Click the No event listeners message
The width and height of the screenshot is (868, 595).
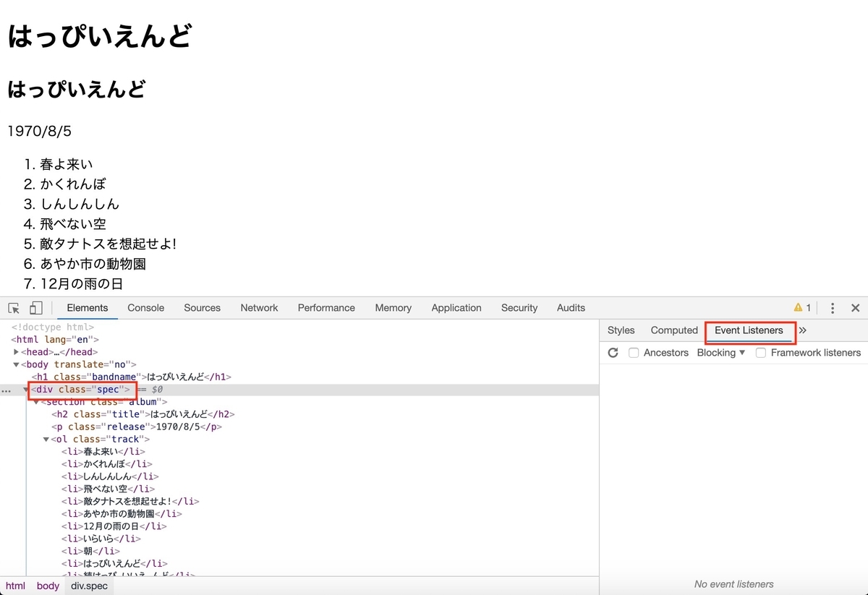733,584
